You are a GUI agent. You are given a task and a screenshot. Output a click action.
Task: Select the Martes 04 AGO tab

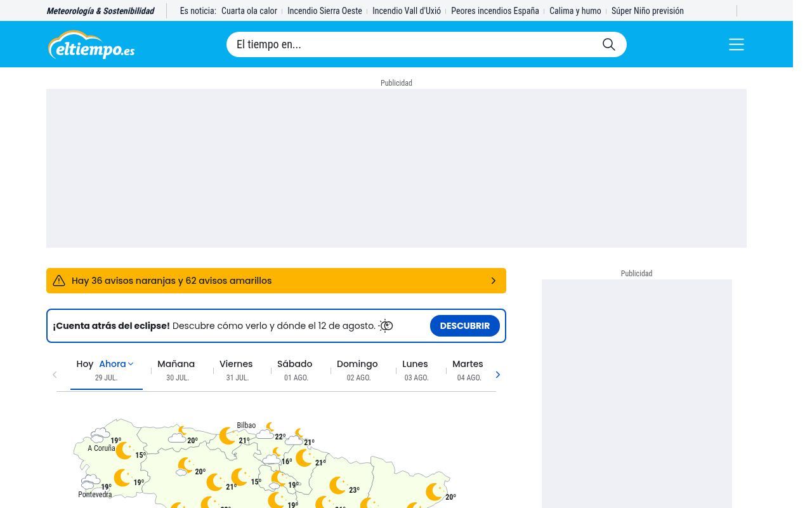469,370
